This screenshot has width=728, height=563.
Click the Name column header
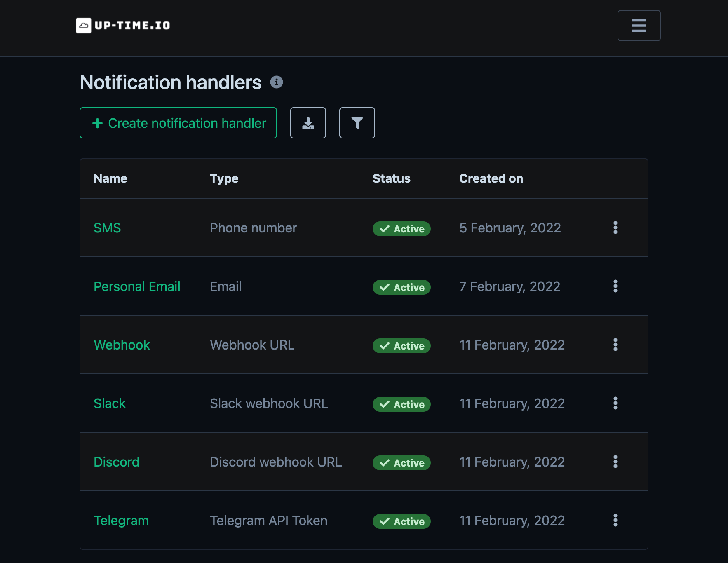point(110,178)
